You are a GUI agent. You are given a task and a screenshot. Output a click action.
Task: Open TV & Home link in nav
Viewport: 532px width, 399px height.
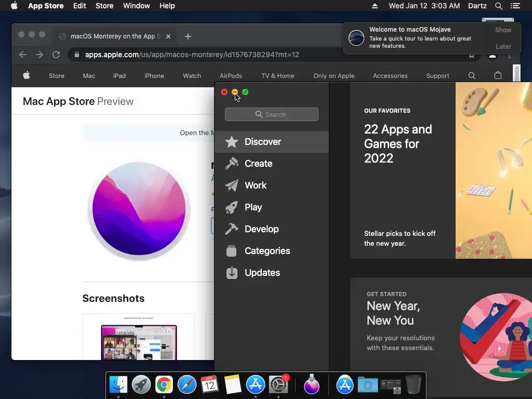[x=278, y=76]
